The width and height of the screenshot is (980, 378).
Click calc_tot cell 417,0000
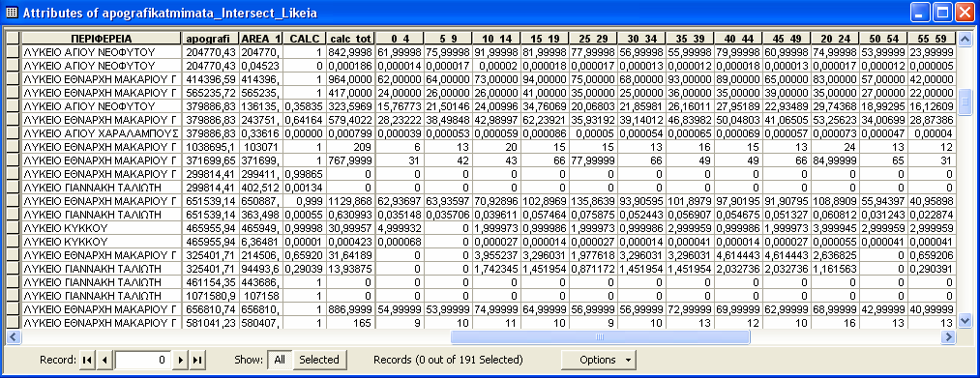point(350,93)
